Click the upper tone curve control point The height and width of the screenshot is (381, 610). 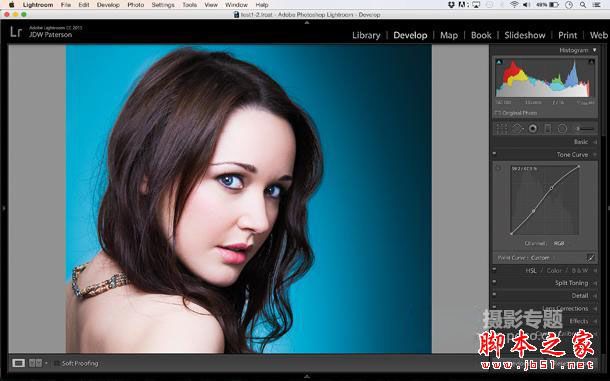click(552, 188)
